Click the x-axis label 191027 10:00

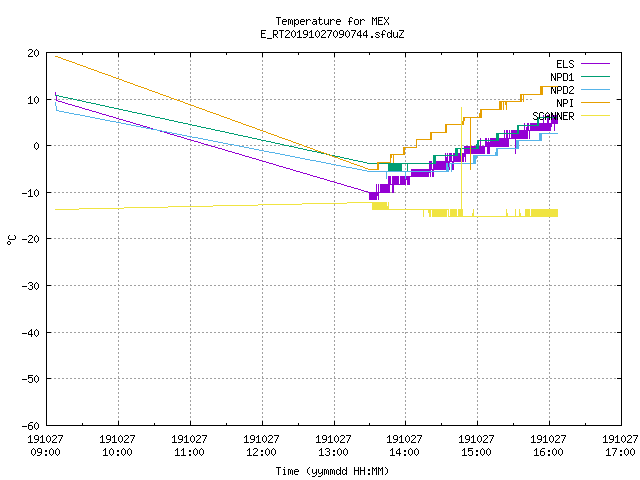(117, 446)
